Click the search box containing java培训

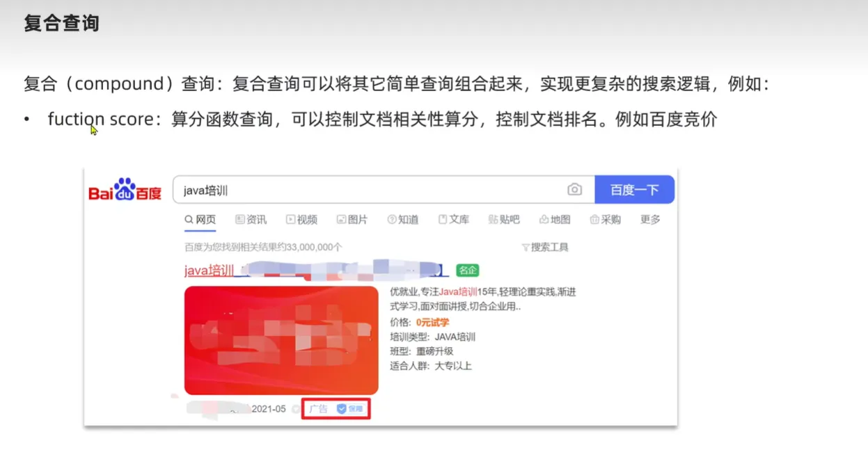tap(369, 190)
